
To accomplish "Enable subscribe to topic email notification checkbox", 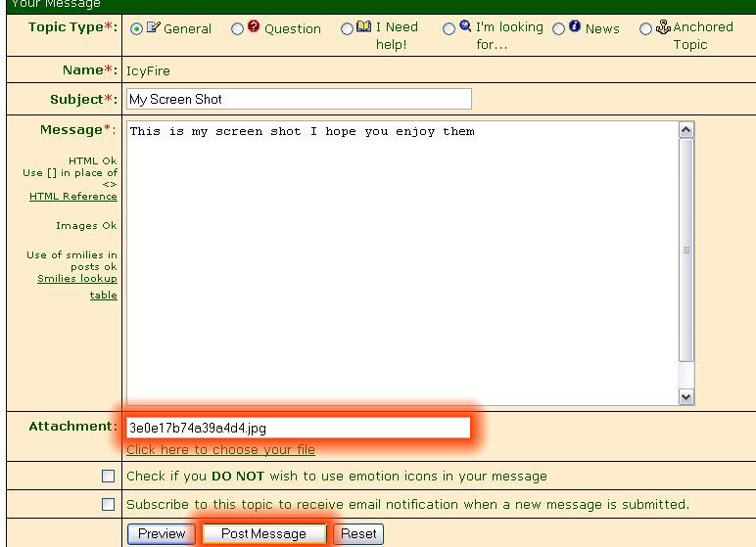I will pos(109,505).
